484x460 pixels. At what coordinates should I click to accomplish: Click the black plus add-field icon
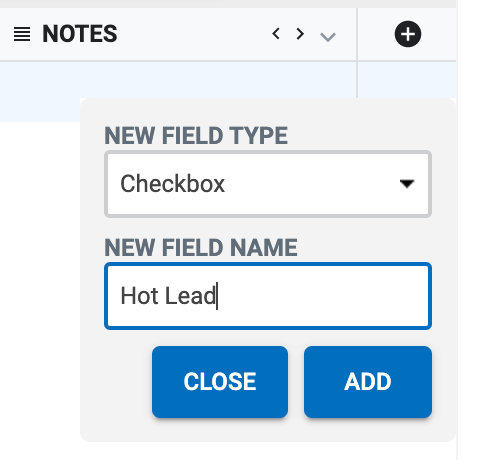tap(408, 34)
